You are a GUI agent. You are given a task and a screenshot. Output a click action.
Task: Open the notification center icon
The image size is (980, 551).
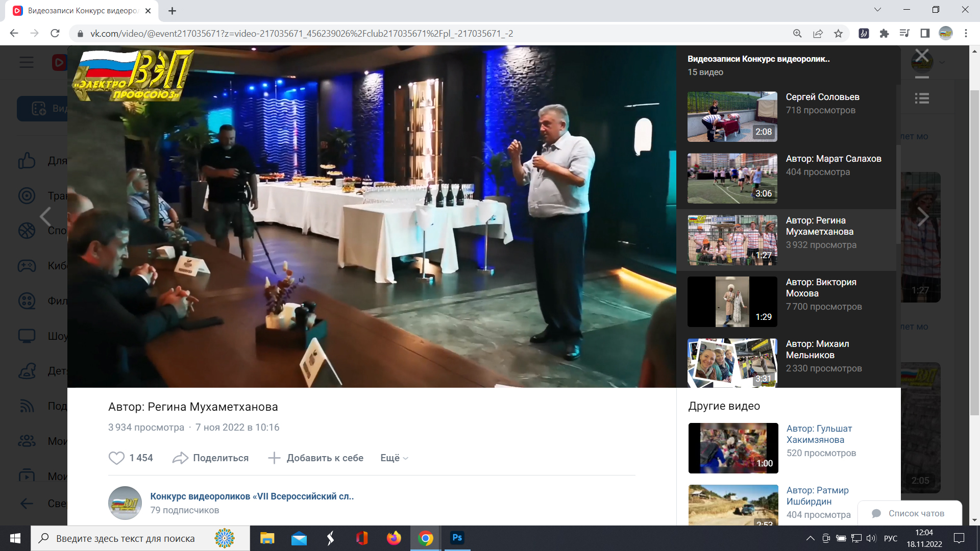coord(959,538)
